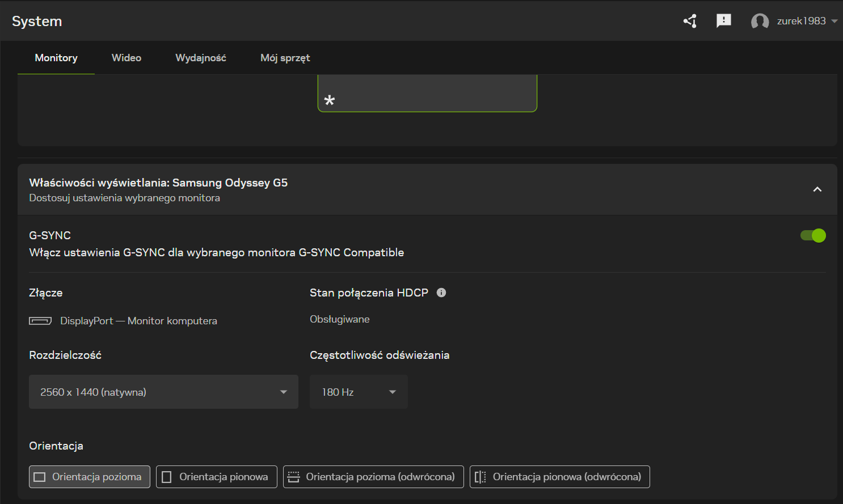Viewport: 843px width, 504px height.
Task: Open the feedback exclamation icon
Action: pyautogui.click(x=723, y=21)
